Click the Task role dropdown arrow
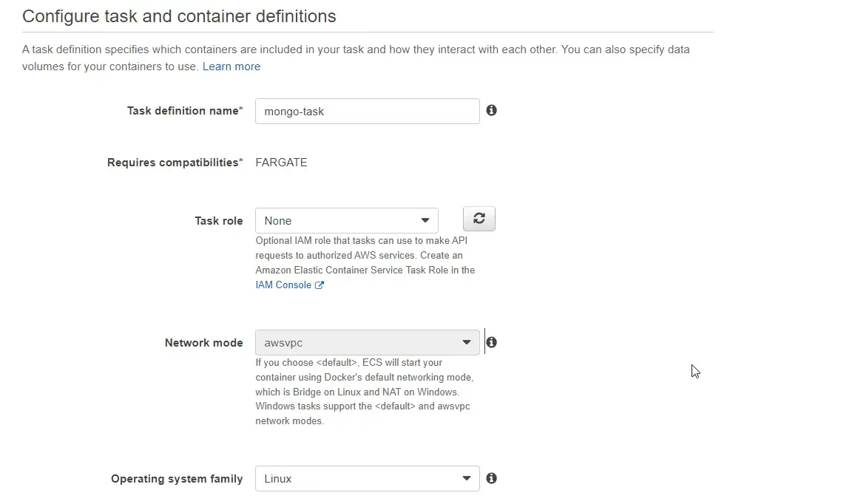 (425, 220)
